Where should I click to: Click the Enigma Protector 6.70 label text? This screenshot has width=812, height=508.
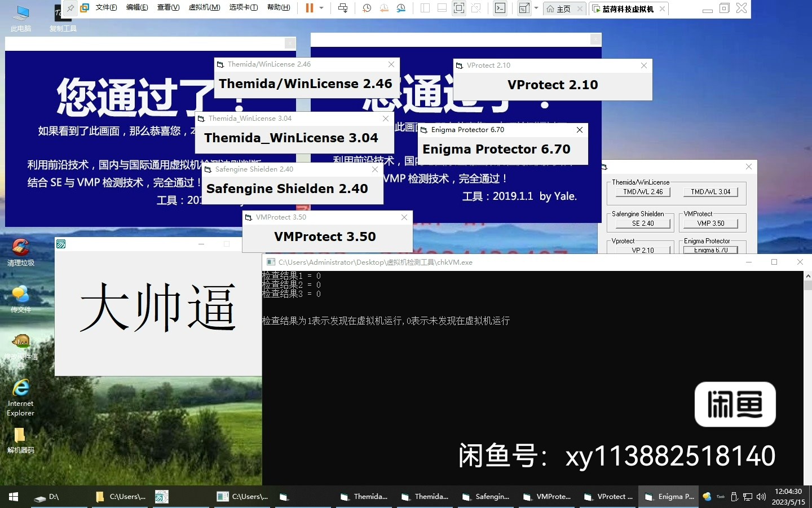(x=496, y=150)
